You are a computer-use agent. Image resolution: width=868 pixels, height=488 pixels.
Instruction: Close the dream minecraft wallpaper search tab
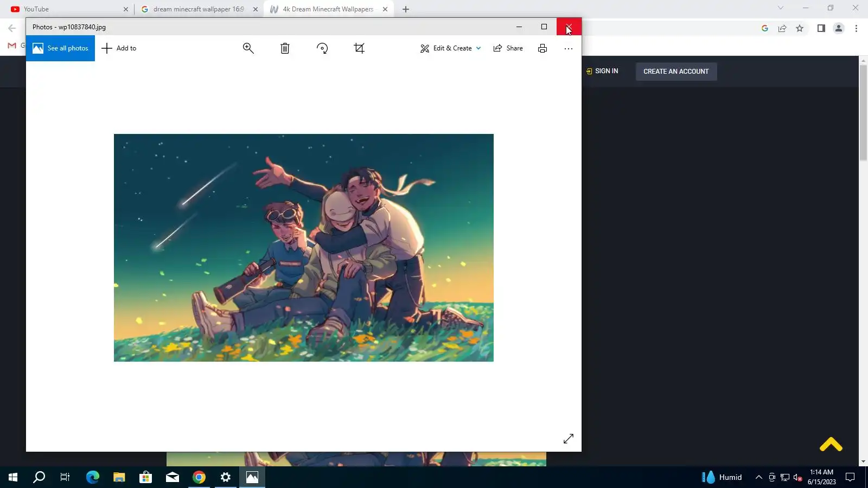[256, 9]
